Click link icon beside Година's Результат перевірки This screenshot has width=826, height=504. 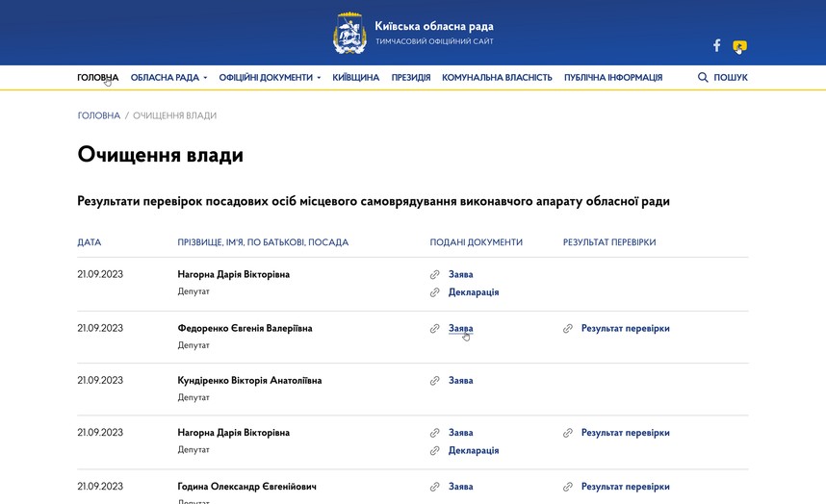(567, 487)
